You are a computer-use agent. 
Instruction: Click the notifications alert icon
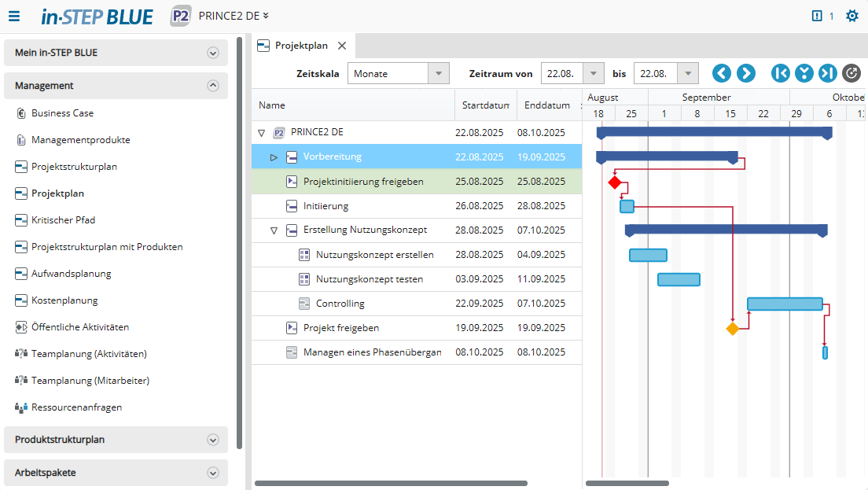click(817, 16)
